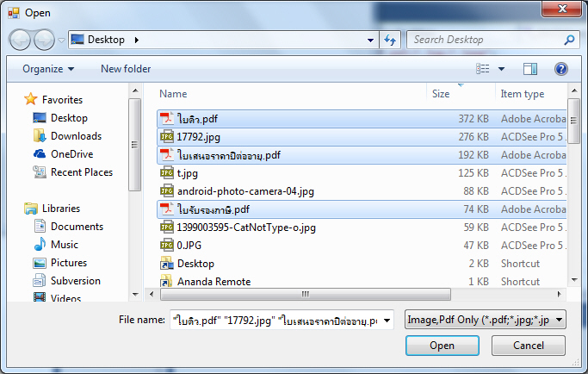Screen dimensions: 588x374
Task: Select the file t.jpg
Action: point(187,173)
